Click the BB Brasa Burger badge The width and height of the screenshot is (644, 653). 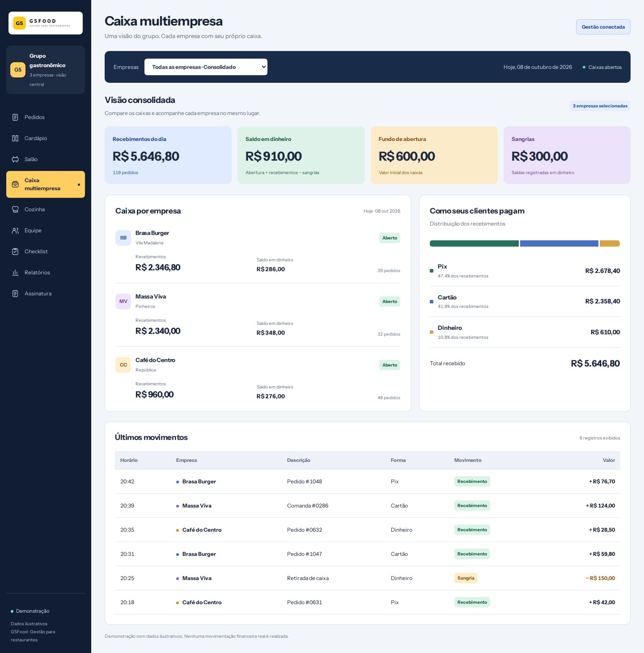tap(123, 238)
